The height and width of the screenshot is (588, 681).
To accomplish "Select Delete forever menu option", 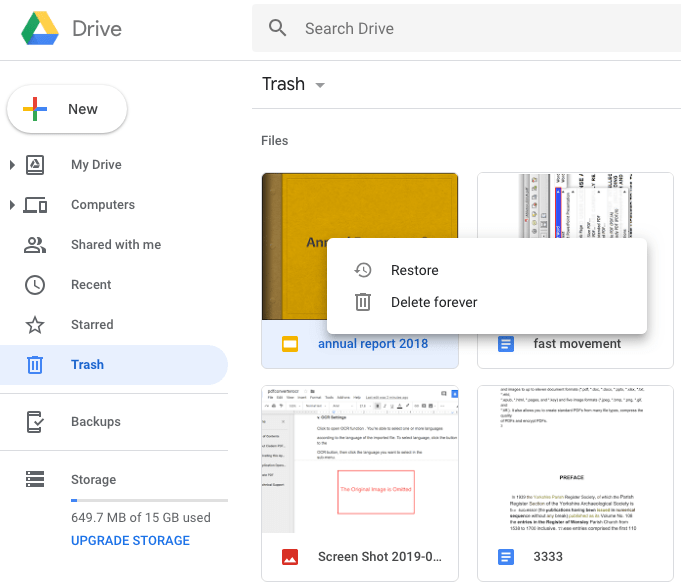I will 434,302.
